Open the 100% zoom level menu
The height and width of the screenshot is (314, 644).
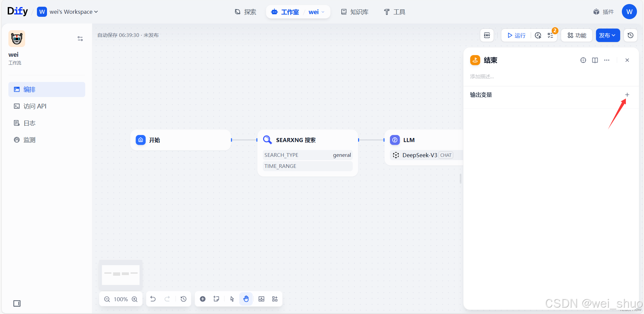[121, 299]
